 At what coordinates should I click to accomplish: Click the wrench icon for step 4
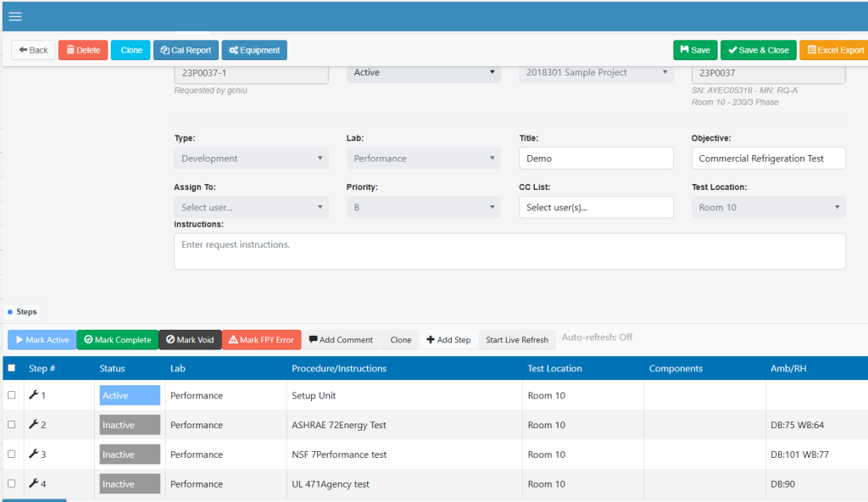(x=34, y=484)
